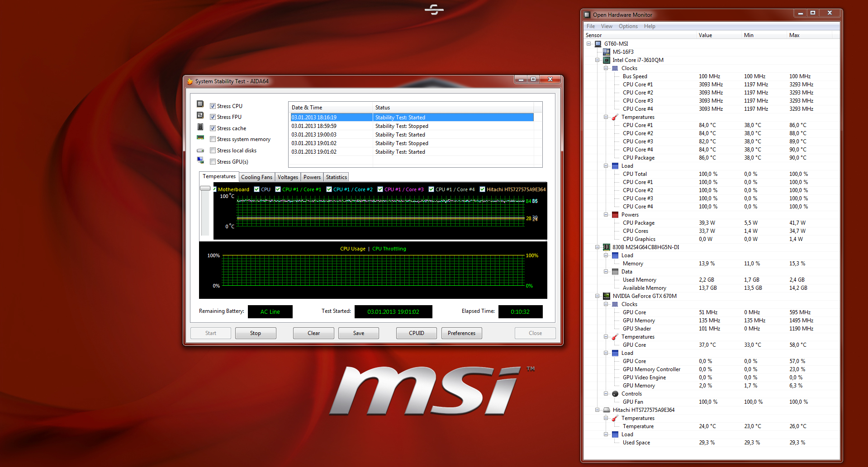Click the Stress GPU(s) monitor icon
The height and width of the screenshot is (467, 868).
(200, 160)
